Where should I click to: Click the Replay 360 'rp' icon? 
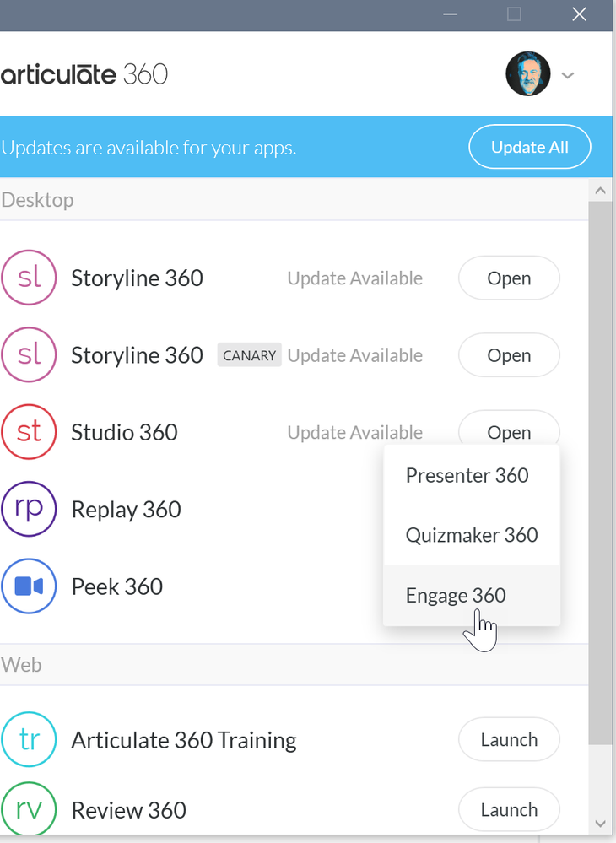point(29,509)
